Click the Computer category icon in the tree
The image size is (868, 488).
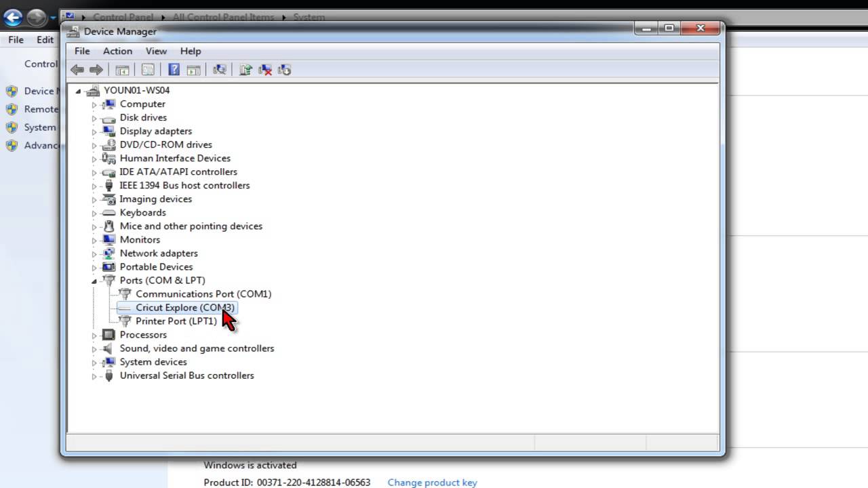pyautogui.click(x=108, y=104)
